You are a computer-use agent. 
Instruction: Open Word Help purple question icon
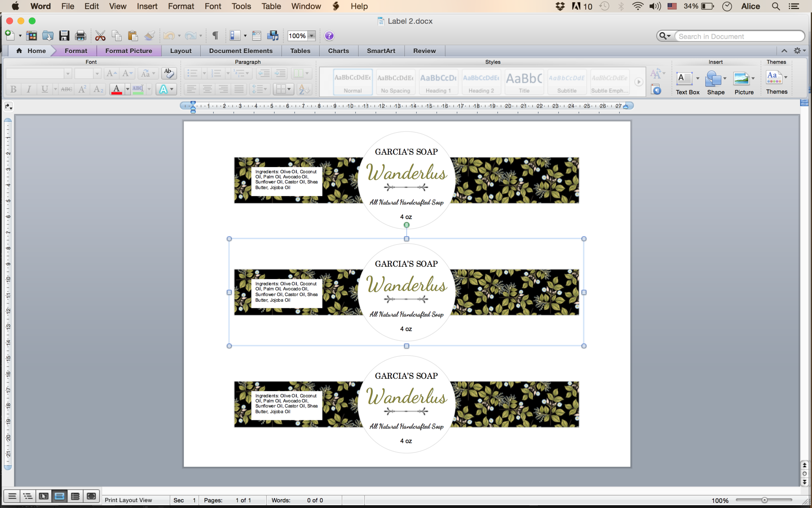tap(329, 36)
